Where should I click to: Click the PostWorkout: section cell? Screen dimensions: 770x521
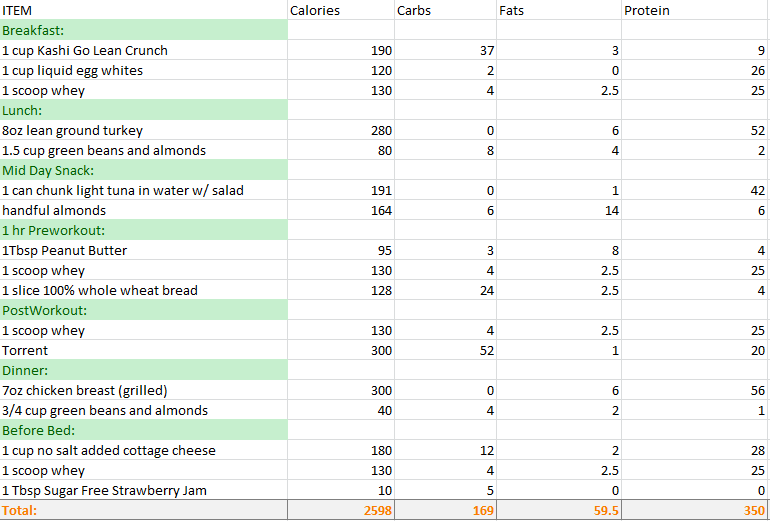pos(144,311)
